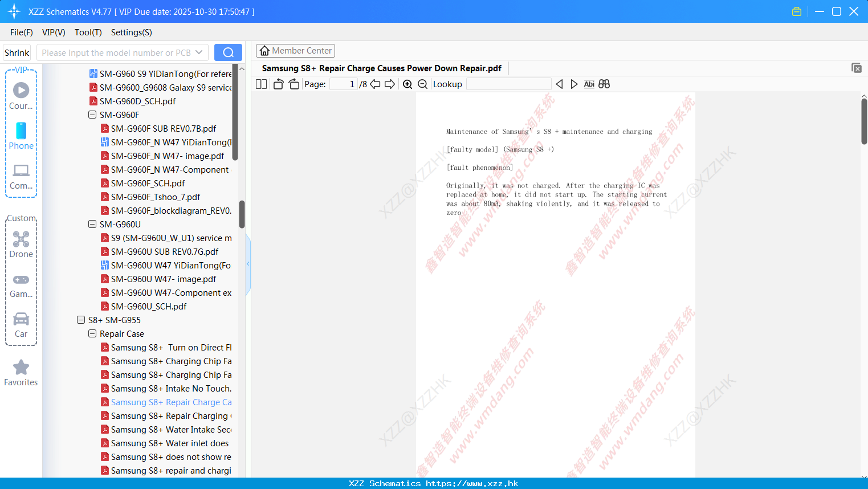Toggle Abi match-case search option

[589, 84]
